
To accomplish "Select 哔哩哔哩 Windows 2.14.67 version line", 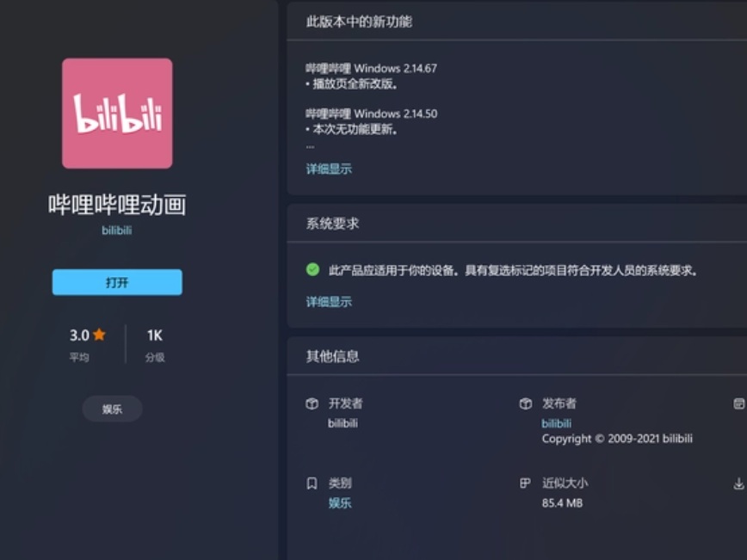I will (x=371, y=69).
